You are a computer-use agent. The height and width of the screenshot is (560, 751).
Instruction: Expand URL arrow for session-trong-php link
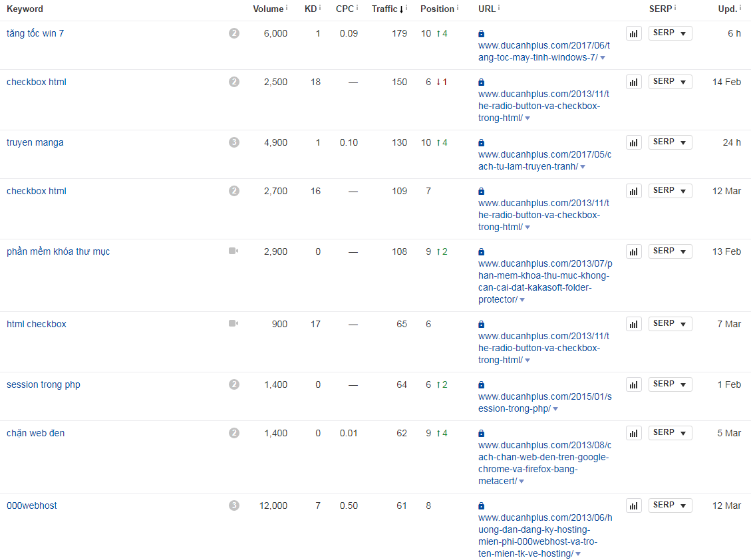pyautogui.click(x=555, y=409)
